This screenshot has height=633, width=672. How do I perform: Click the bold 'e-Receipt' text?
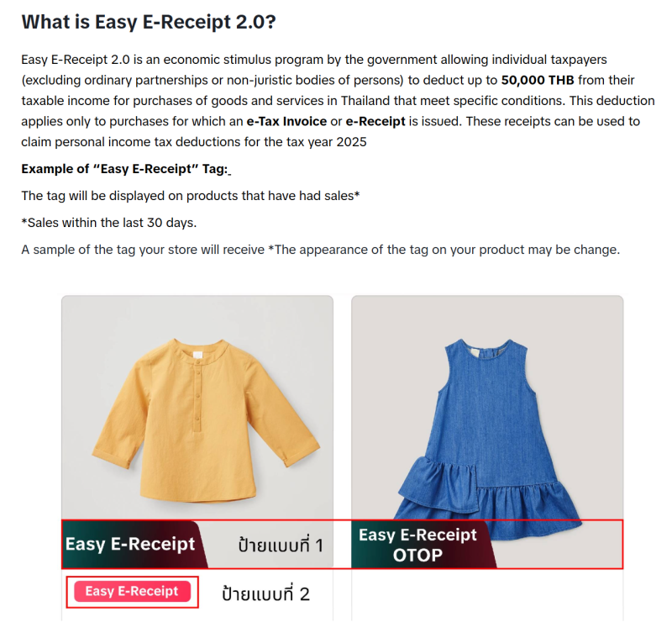tap(375, 121)
